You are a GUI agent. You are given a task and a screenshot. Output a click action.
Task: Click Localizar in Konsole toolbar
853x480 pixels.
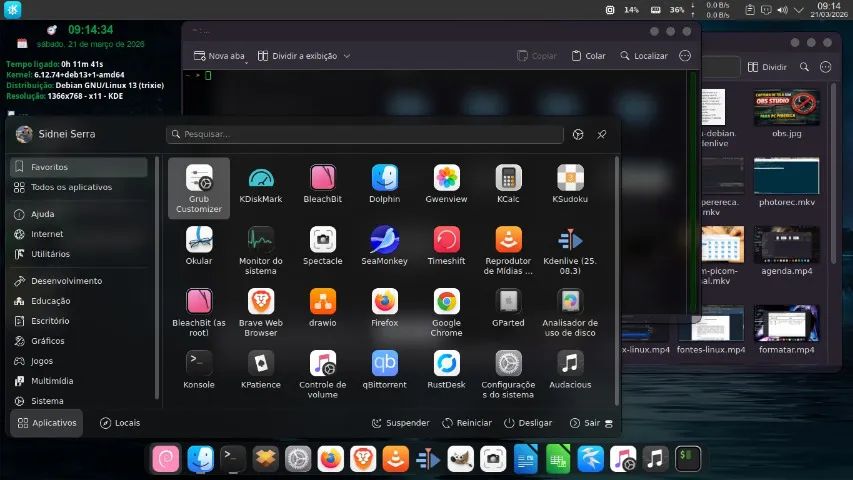tap(644, 56)
